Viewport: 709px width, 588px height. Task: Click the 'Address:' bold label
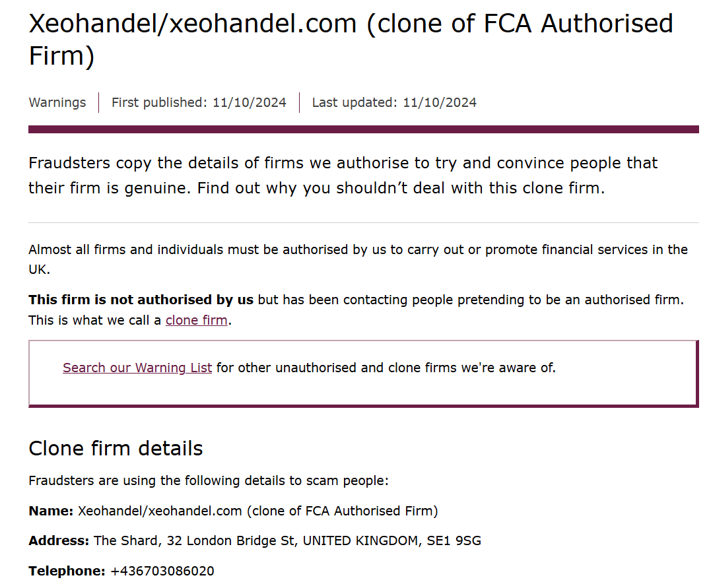click(x=59, y=540)
